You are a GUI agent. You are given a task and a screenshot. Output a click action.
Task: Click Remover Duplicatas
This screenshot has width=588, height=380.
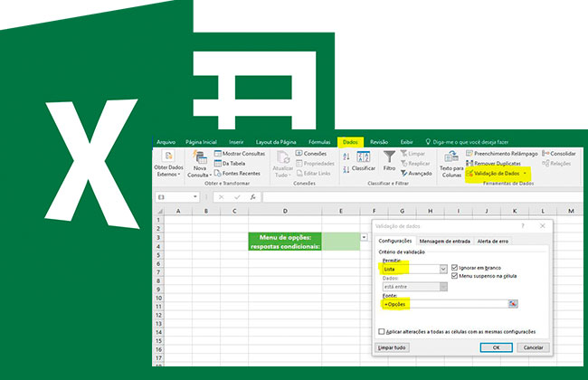coord(493,164)
